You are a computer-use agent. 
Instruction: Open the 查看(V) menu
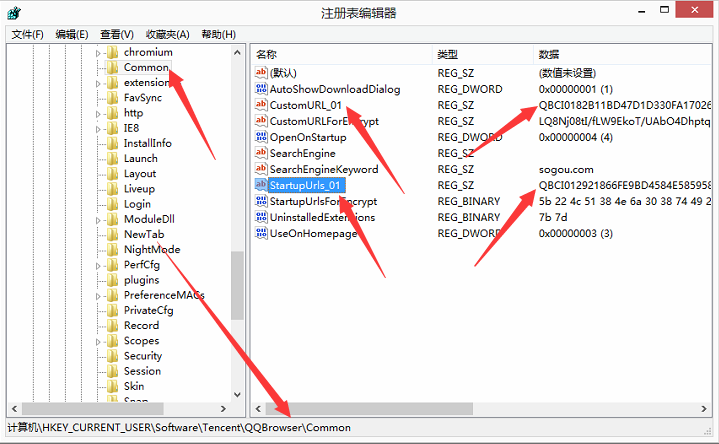pyautogui.click(x=117, y=34)
